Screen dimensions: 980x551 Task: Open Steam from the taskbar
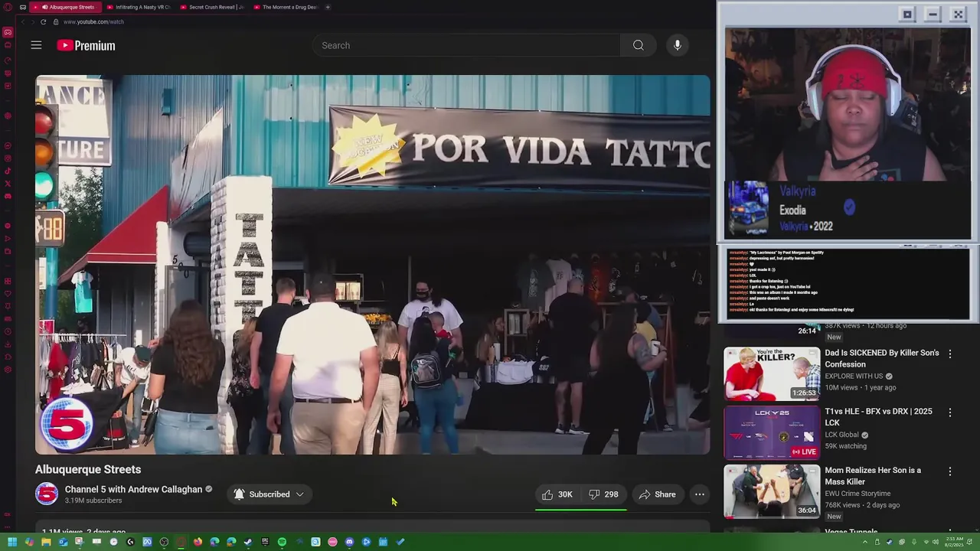pos(248,542)
